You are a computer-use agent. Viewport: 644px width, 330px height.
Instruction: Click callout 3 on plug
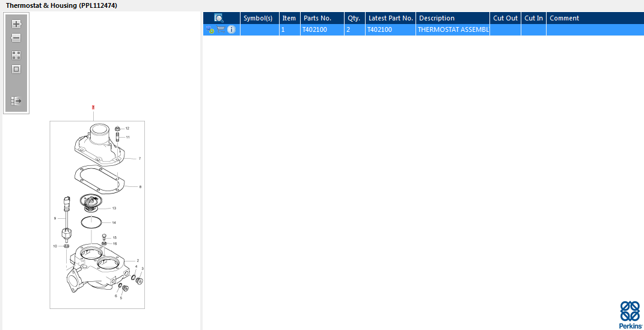pyautogui.click(x=143, y=269)
